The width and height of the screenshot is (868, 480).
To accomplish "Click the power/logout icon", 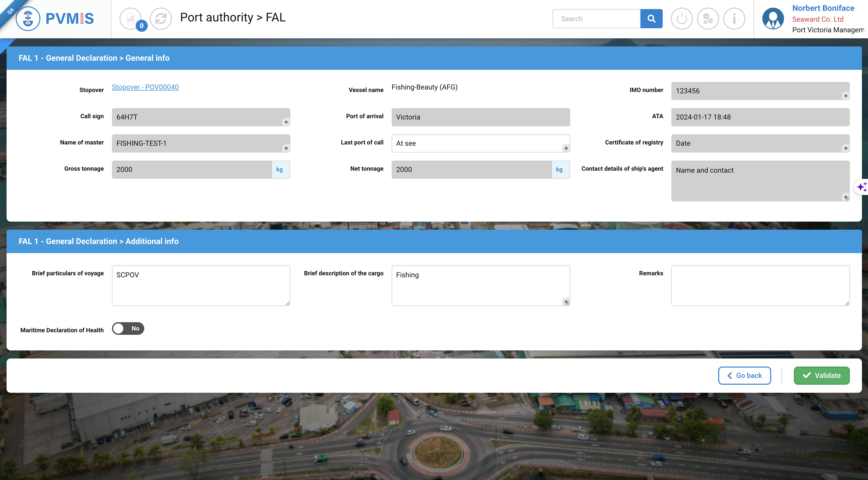I will 681,18.
